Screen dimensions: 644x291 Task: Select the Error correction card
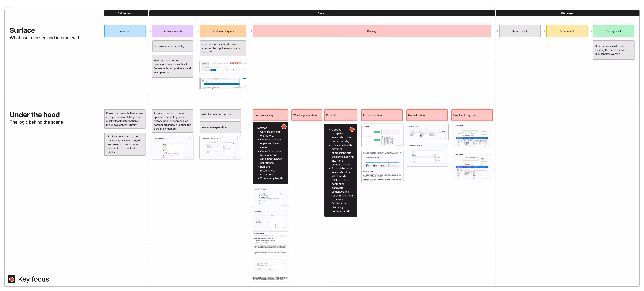[x=382, y=115]
